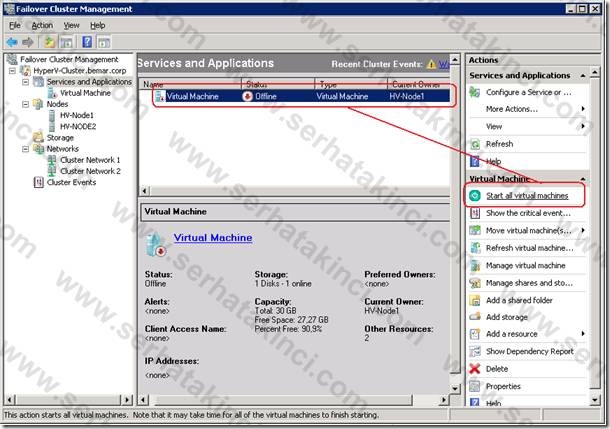Image resolution: width=610 pixels, height=429 pixels.
Task: Collapse the Nodes tree node
Action: (25, 104)
